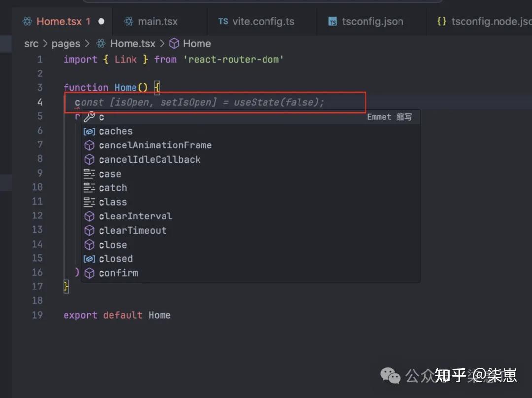The image size is (532, 398).
Task: Click the braces icon on tsconfig.node.json tab
Action: click(x=441, y=21)
